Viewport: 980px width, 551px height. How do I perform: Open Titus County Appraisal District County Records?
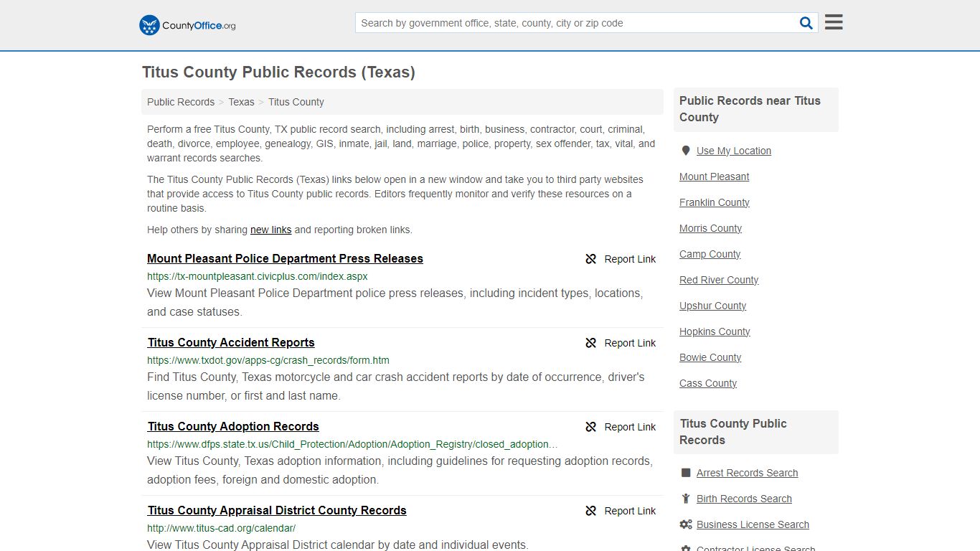(x=277, y=510)
